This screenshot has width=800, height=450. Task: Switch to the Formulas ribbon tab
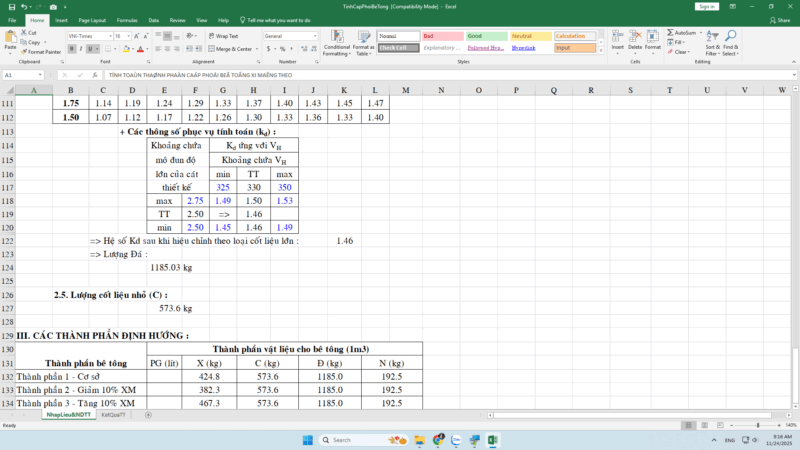(x=127, y=19)
